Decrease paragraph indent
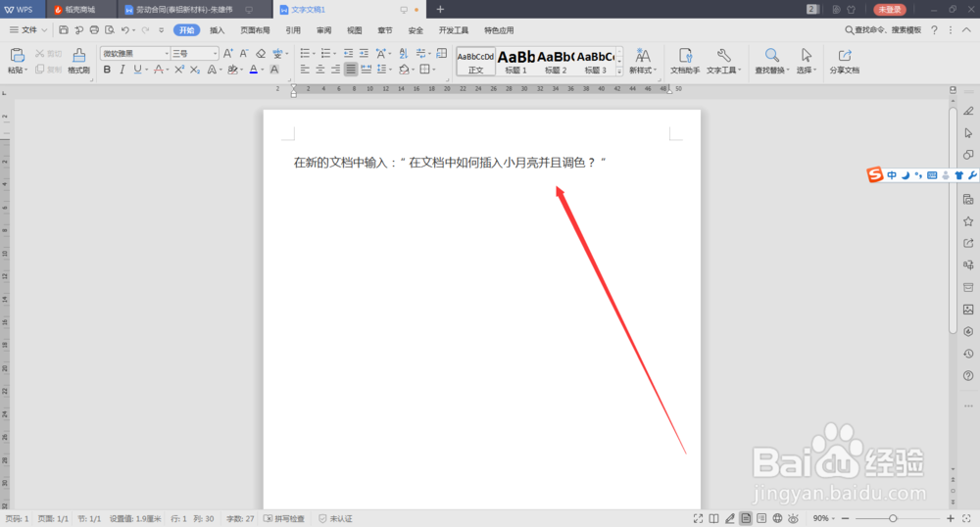 [348, 54]
